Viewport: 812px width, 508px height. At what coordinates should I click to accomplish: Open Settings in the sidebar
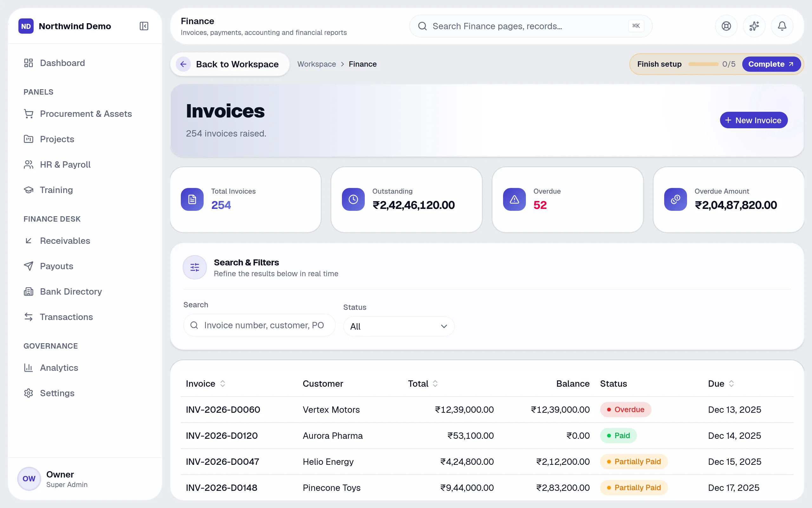coord(85,393)
